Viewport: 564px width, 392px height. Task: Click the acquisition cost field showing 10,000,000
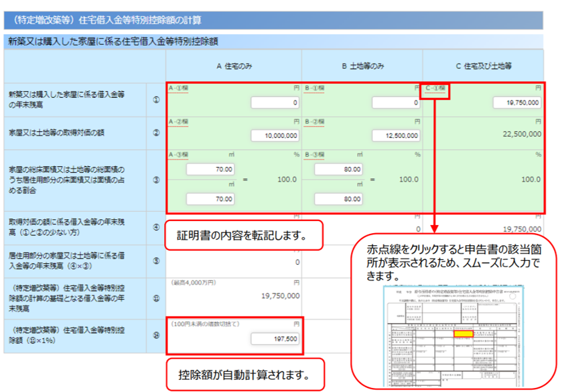click(x=275, y=135)
